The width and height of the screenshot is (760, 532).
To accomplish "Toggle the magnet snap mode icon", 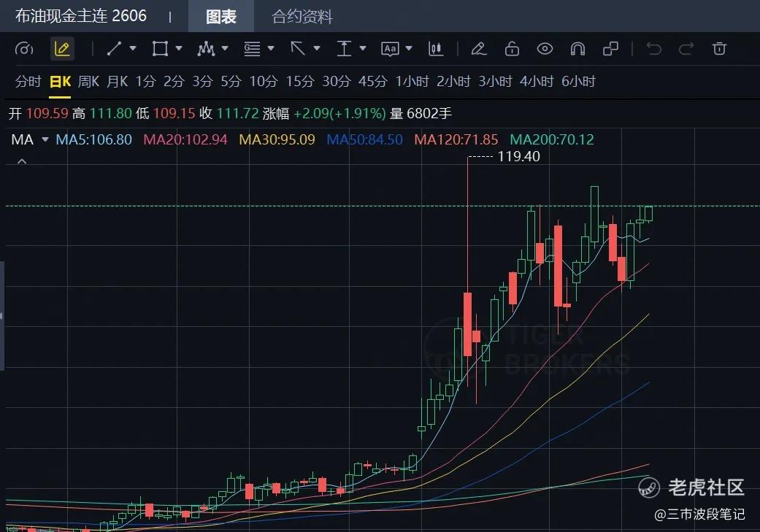I will coord(577,48).
